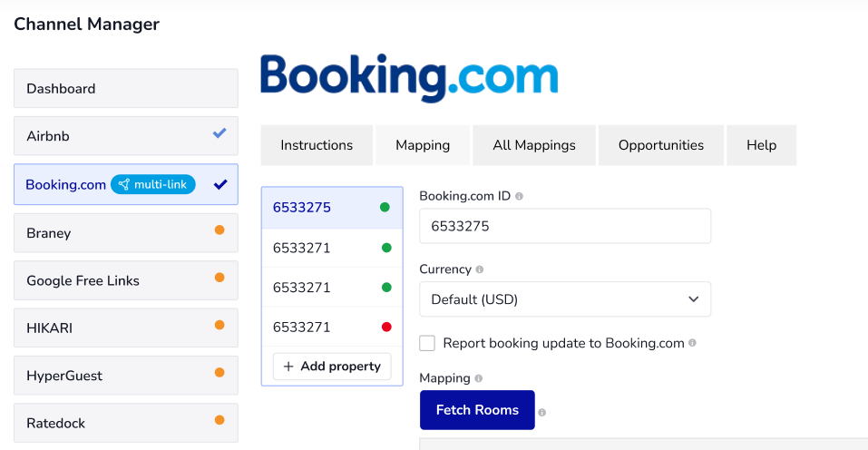Select Ratedock channel in sidebar
The image size is (868, 450).
[126, 423]
